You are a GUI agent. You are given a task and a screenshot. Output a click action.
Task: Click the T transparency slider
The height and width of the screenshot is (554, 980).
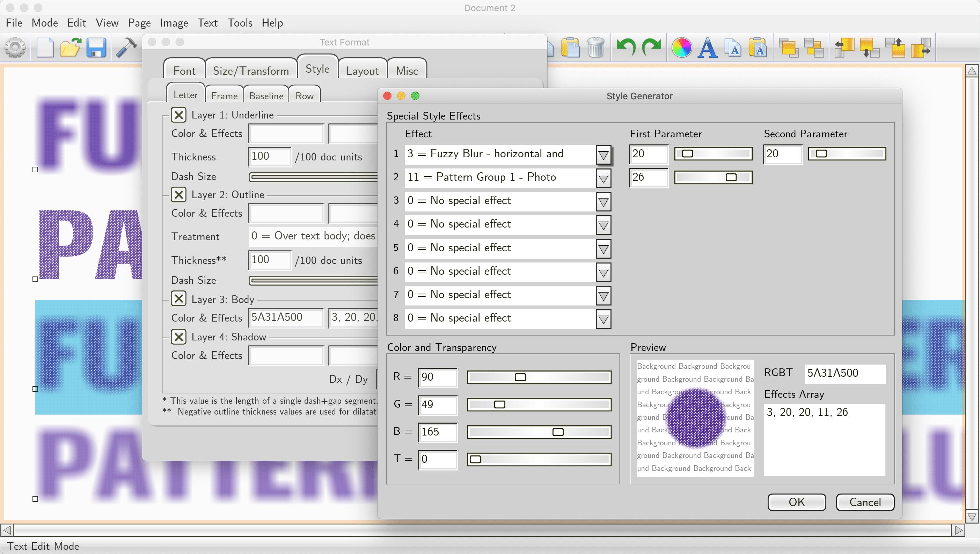[539, 459]
